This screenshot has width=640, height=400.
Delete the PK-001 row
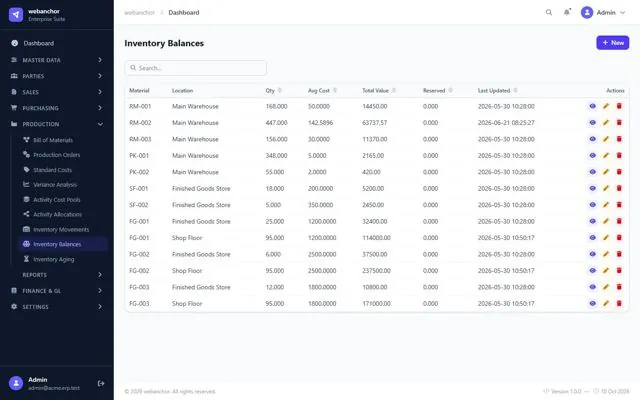tap(619, 156)
